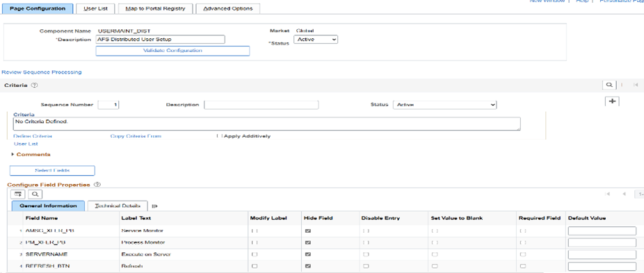
Task: Click the Sequence Number field
Action: 108,105
